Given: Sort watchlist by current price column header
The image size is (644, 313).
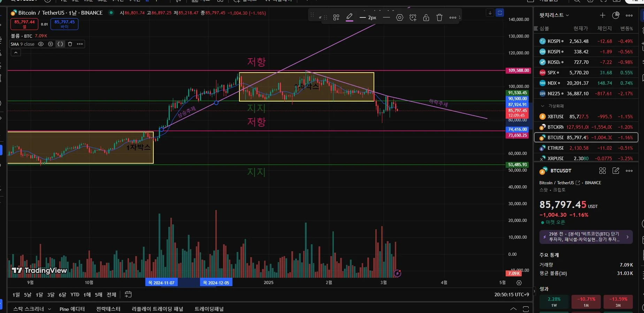Looking at the screenshot, I should tap(581, 29).
